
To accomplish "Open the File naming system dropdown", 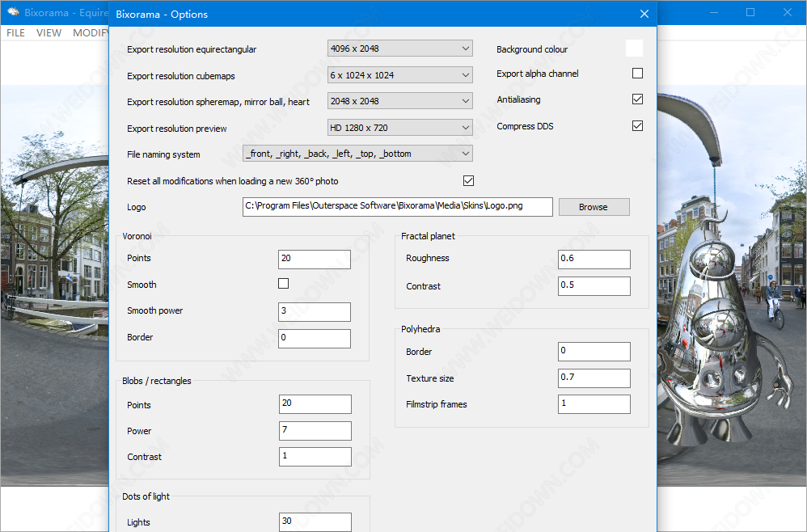I will pos(357,154).
